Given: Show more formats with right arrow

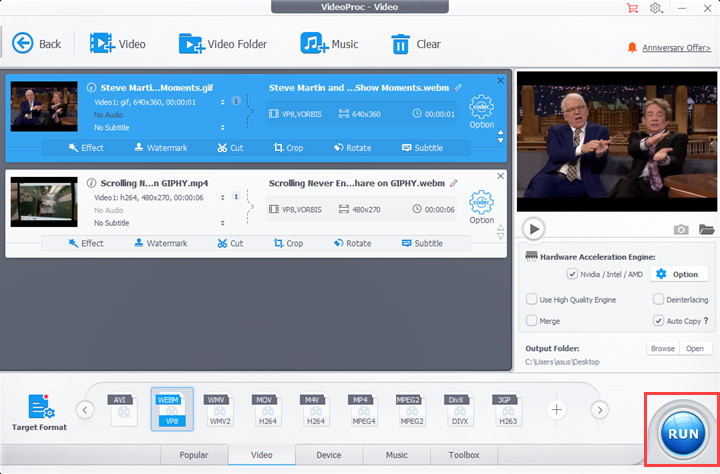Looking at the screenshot, I should point(600,410).
